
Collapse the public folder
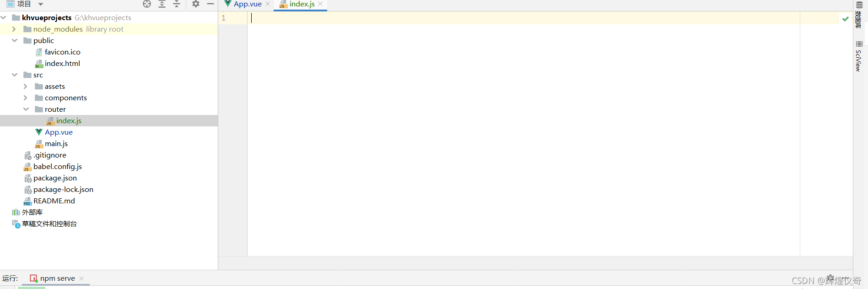[15, 40]
